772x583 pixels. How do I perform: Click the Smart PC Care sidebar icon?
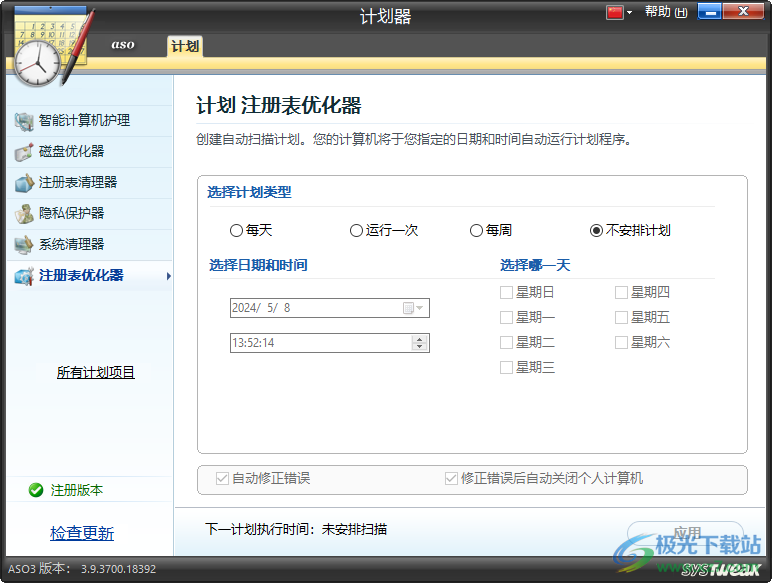point(24,121)
